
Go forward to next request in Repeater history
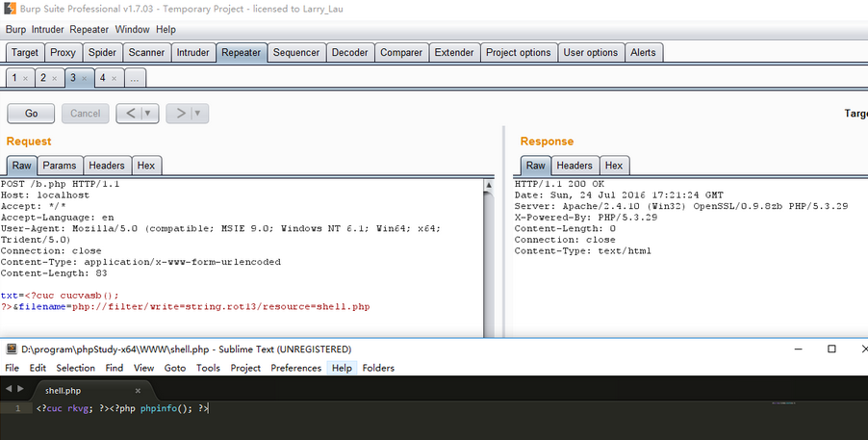(x=181, y=114)
